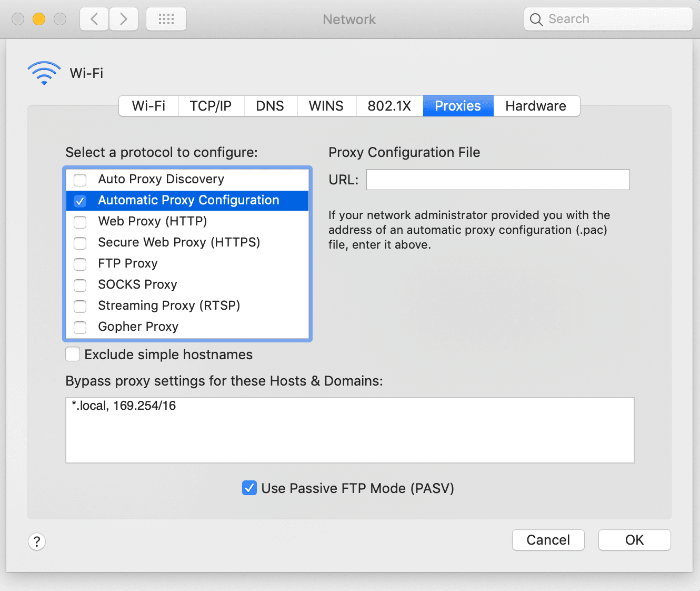Click the search magnifier icon
Viewport: 700px width, 591px height.
536,19
